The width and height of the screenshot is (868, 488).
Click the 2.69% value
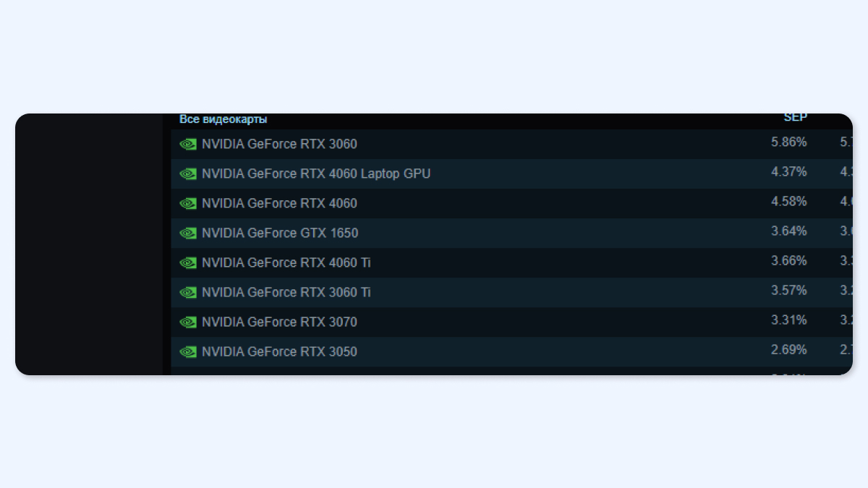coord(789,349)
